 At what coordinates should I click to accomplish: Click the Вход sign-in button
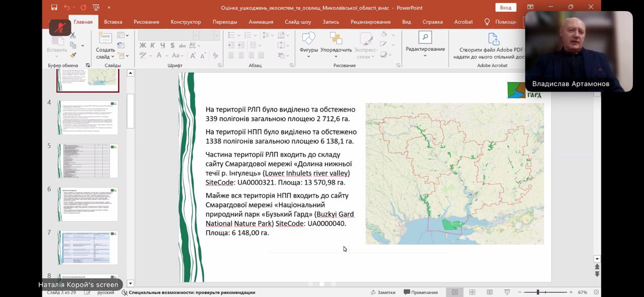[x=505, y=8]
